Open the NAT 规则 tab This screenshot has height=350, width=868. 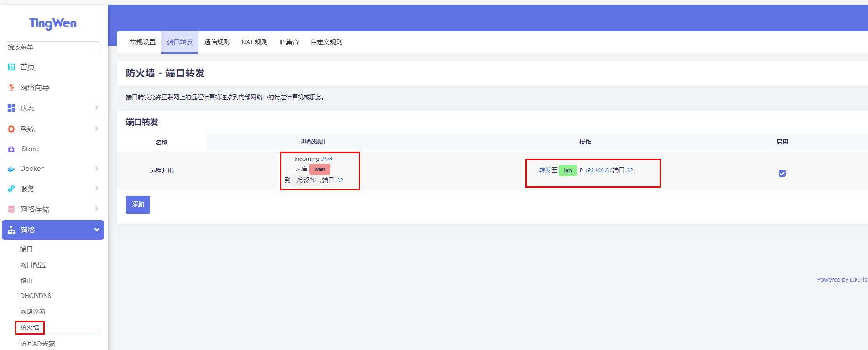click(255, 42)
